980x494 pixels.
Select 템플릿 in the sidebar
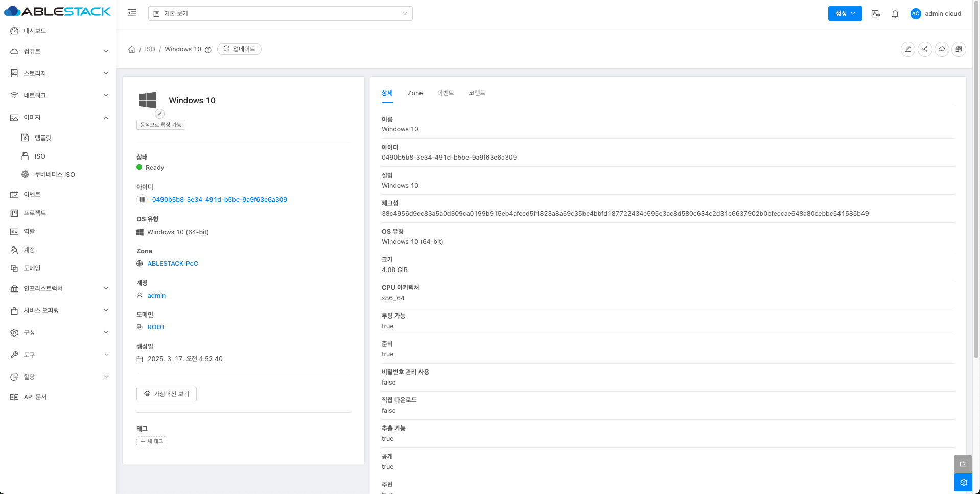[43, 138]
